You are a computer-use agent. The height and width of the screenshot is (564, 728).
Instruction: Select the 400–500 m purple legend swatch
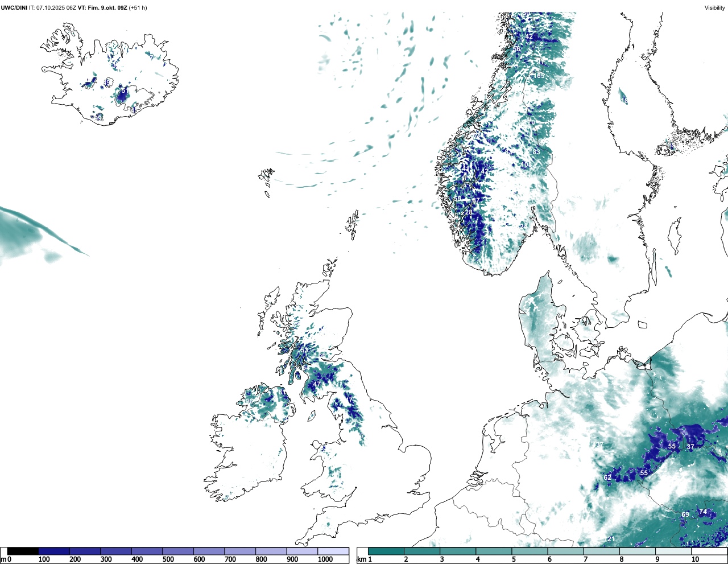[x=147, y=551]
